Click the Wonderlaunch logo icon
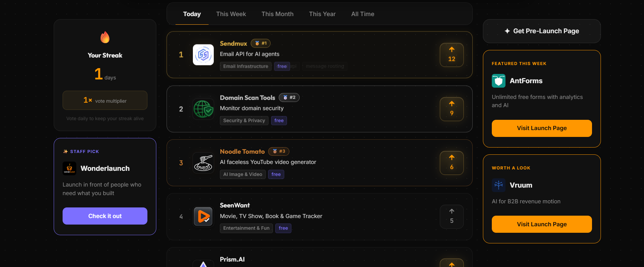Image resolution: width=644 pixels, height=267 pixels. pos(69,168)
